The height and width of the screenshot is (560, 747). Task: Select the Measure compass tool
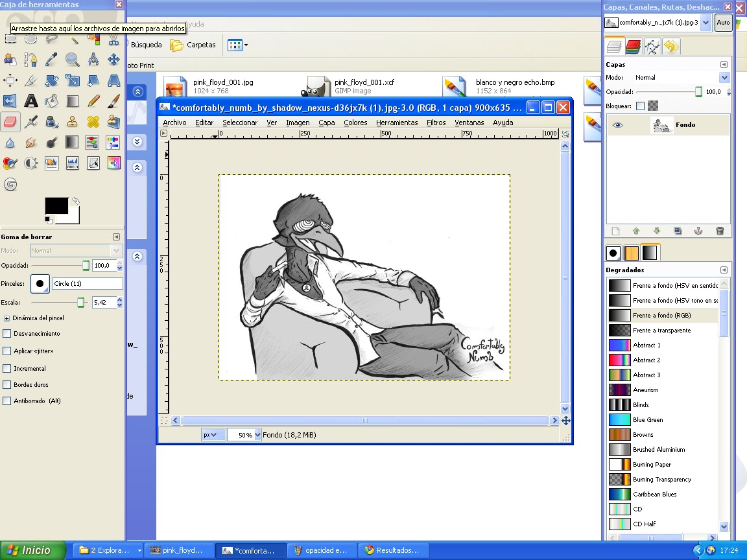[x=93, y=60]
